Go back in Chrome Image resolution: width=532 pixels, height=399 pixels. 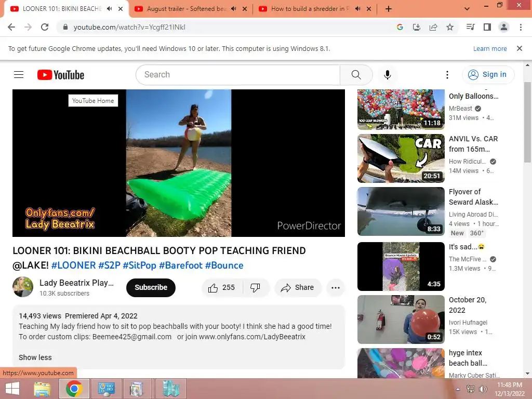[x=11, y=27]
